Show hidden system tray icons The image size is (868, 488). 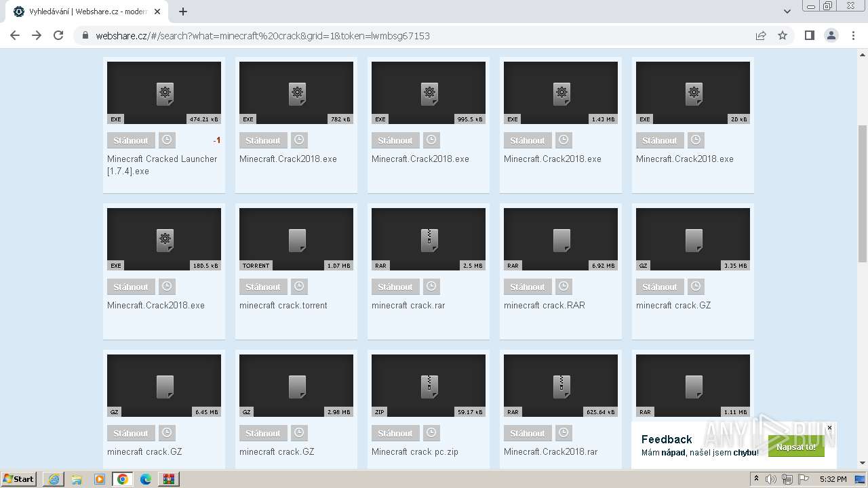(756, 479)
